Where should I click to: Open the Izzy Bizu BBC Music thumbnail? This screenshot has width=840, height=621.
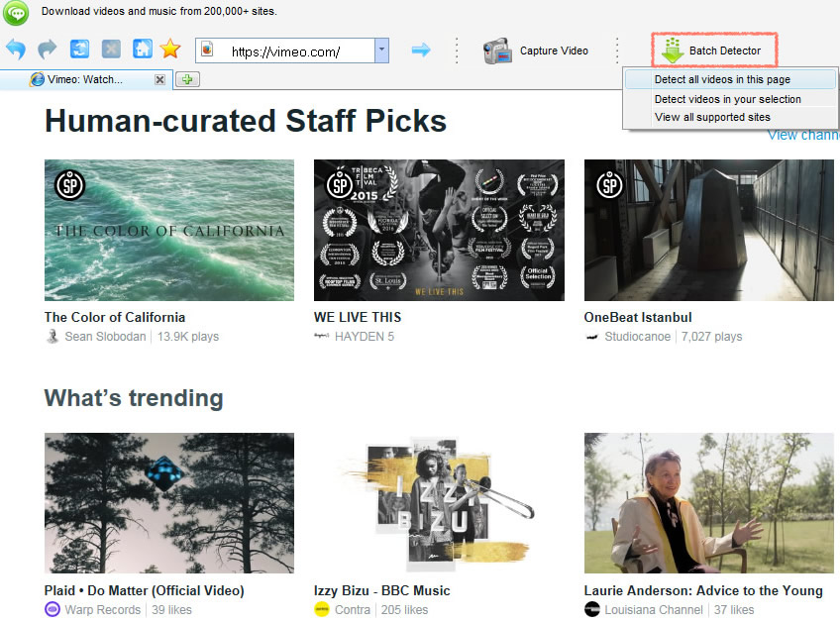439,503
